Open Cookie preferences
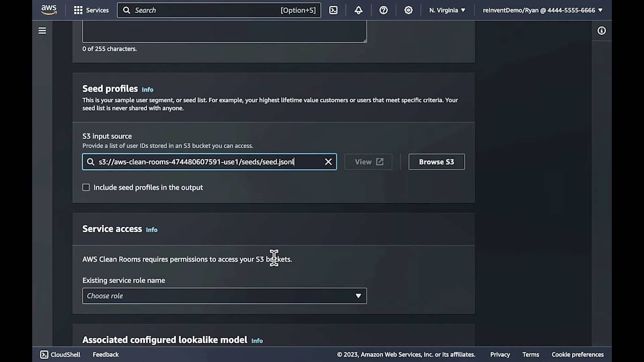644x362 pixels. pyautogui.click(x=577, y=354)
